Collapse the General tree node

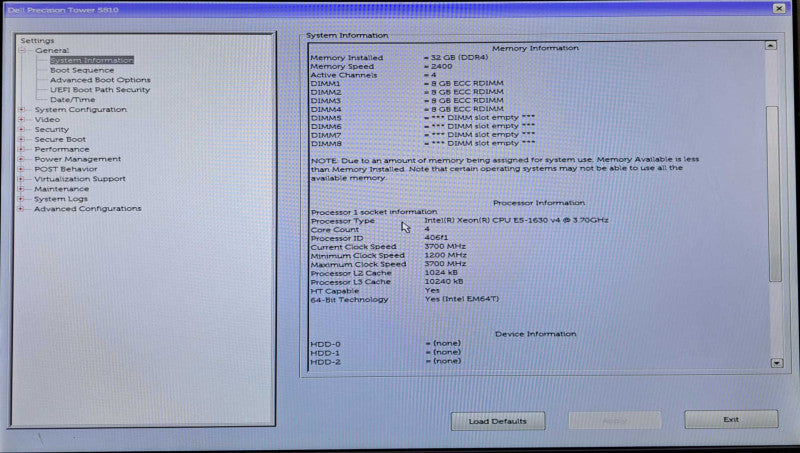(22, 51)
